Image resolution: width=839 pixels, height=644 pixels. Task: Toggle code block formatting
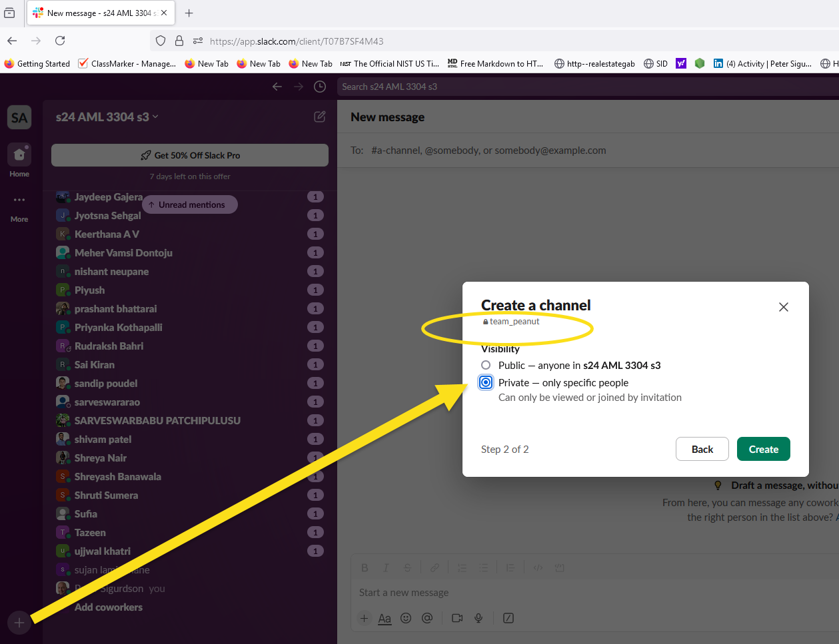[560, 567]
